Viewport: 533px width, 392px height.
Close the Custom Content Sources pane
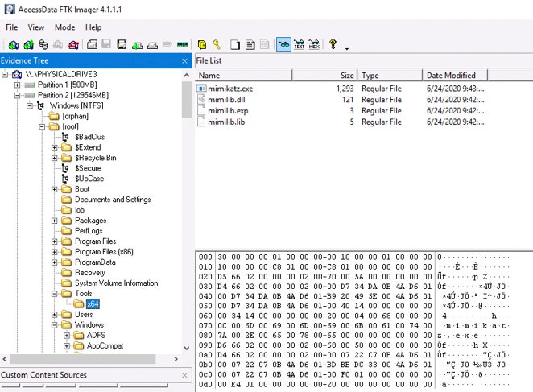coord(184,375)
